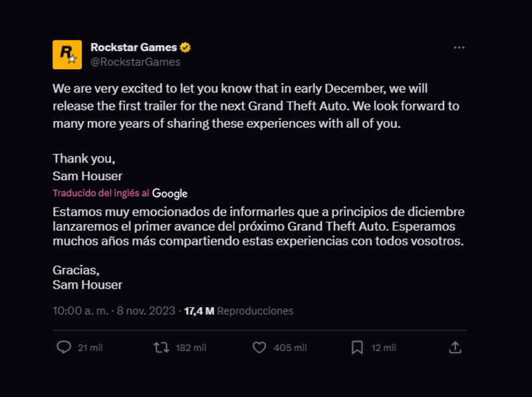The width and height of the screenshot is (532, 397).
Task: Click the translated Spanish tweet text
Action: tap(258, 226)
